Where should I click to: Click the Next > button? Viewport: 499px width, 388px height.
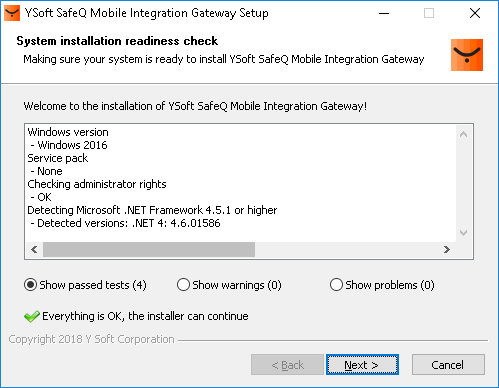[362, 365]
